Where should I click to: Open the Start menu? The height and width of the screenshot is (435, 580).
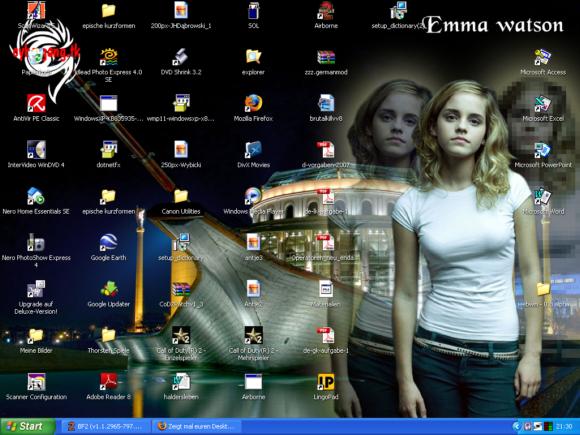[x=27, y=426]
